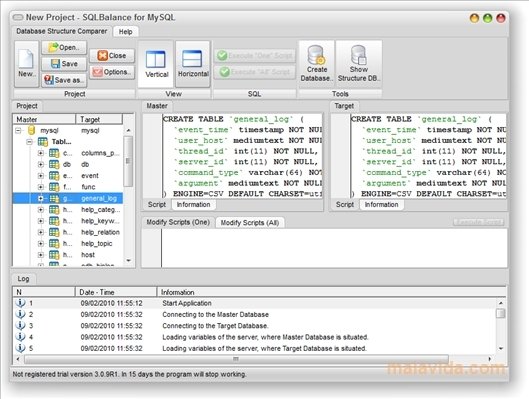Click the Execute 'All' Script button
529x399 pixels.
tap(255, 72)
